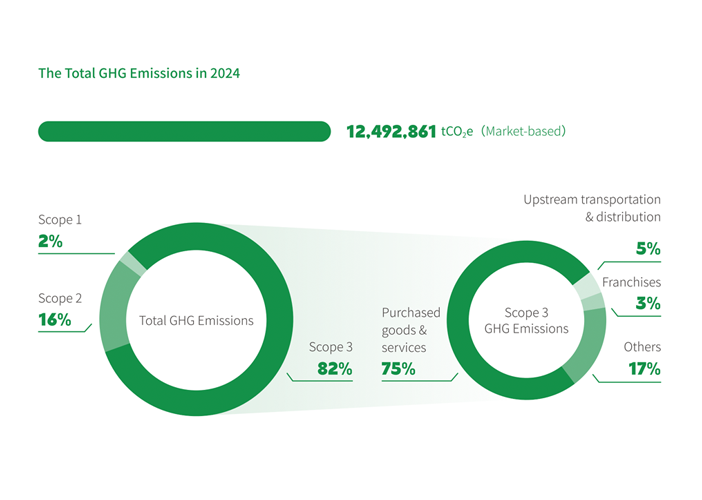Click the Upstream transportation slice of right donut
702x500 pixels.
point(588,286)
